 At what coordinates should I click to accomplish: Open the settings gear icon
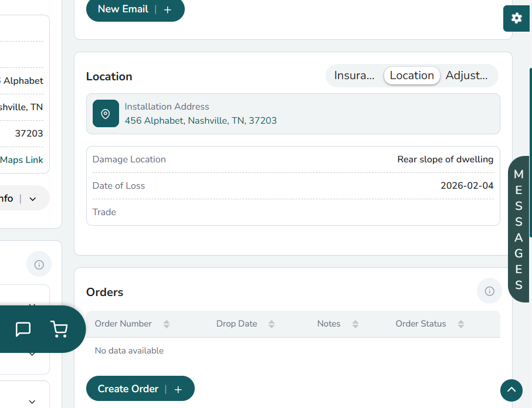pyautogui.click(x=516, y=18)
